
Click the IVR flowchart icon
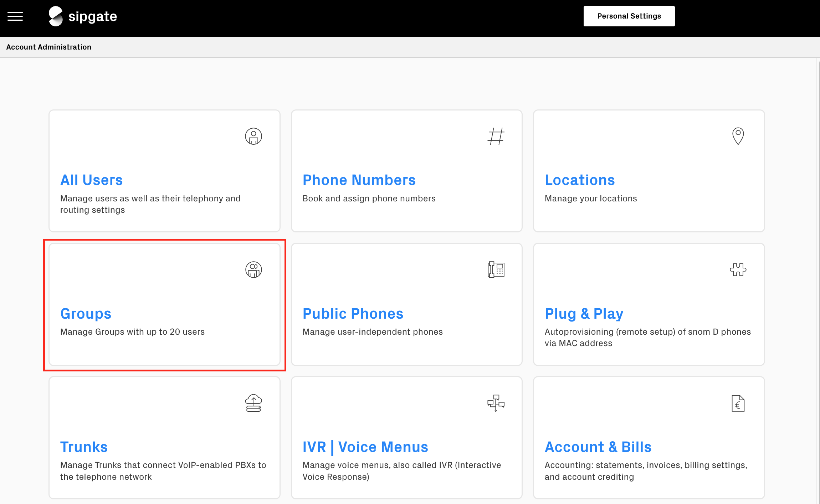click(x=496, y=403)
